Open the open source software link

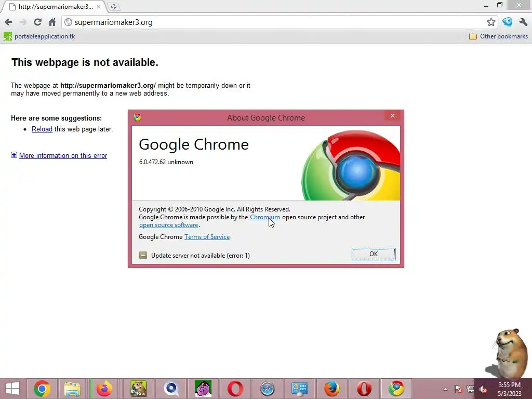point(169,225)
